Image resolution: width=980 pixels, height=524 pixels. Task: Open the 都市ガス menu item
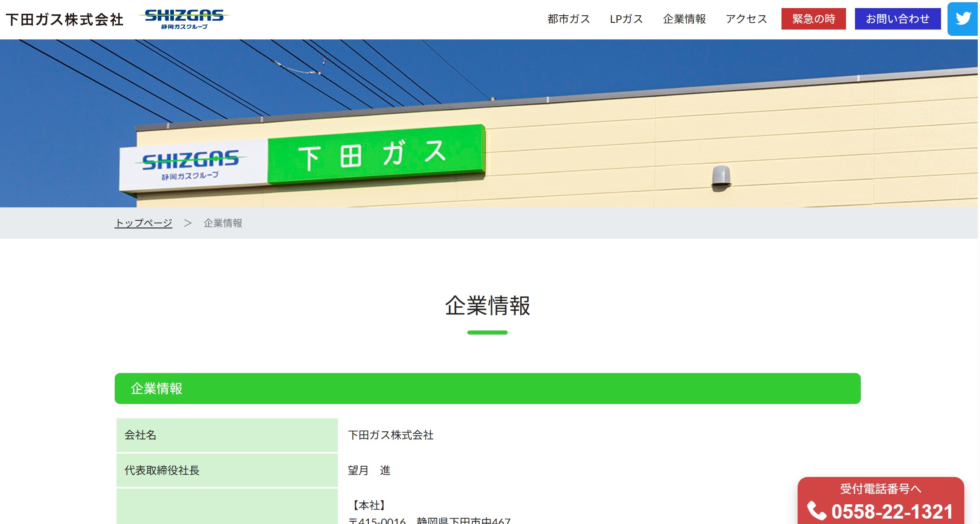568,19
